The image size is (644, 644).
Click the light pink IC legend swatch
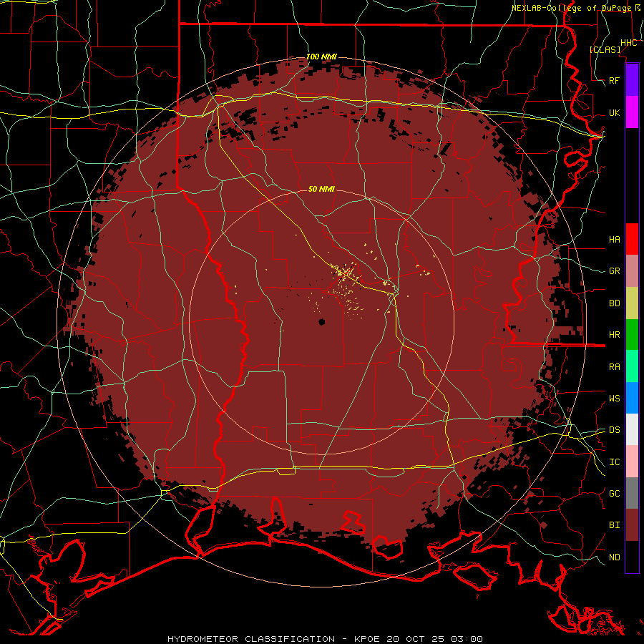click(x=632, y=462)
